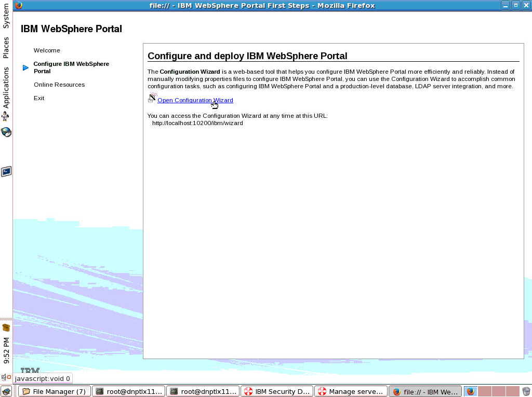Open the System menu in the side panel
Viewport: 532px width, 397px height.
[6, 16]
